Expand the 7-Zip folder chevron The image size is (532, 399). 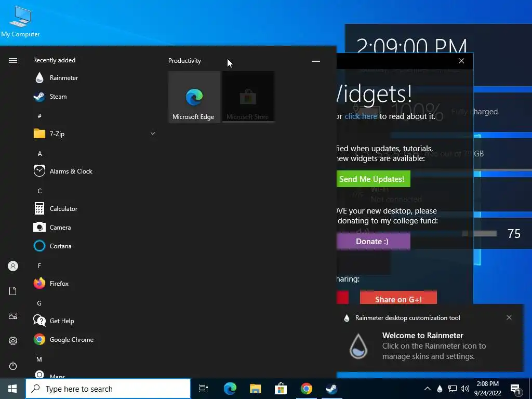coord(153,134)
